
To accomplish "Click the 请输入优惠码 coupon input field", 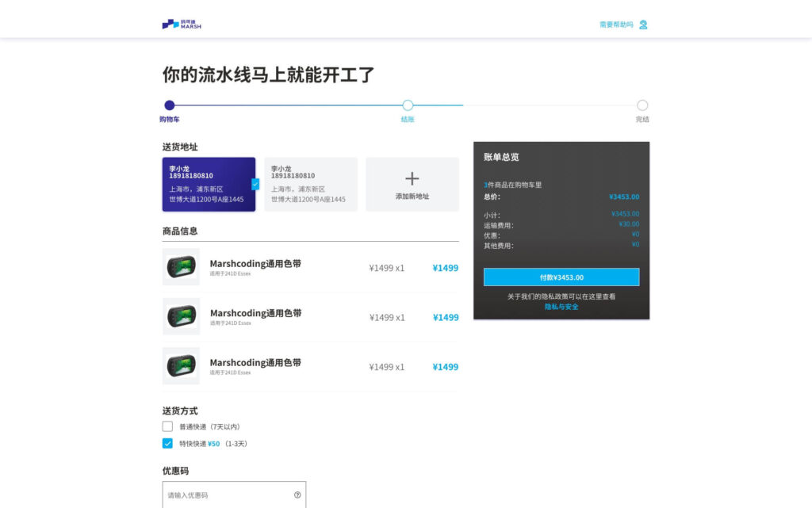I will click(x=234, y=495).
